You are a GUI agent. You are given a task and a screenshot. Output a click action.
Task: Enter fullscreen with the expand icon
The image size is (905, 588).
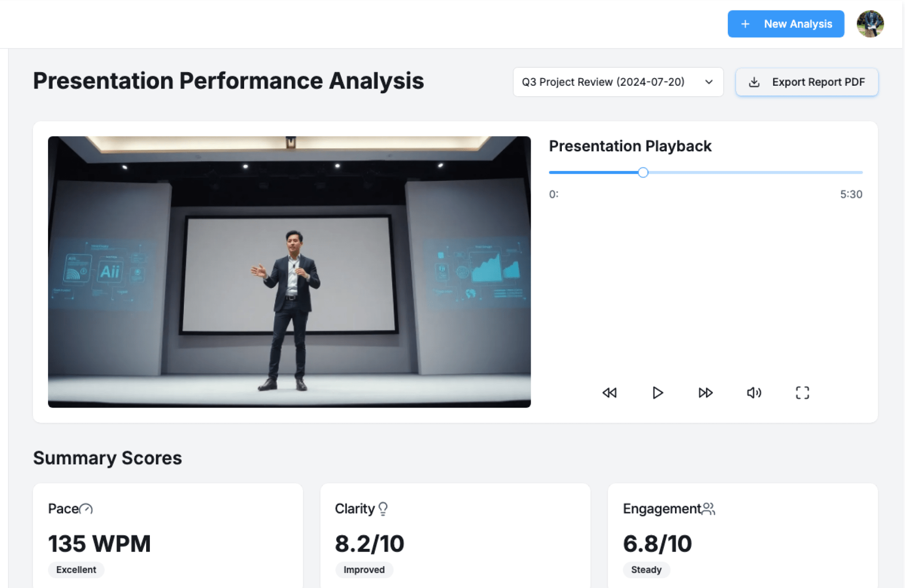click(802, 392)
